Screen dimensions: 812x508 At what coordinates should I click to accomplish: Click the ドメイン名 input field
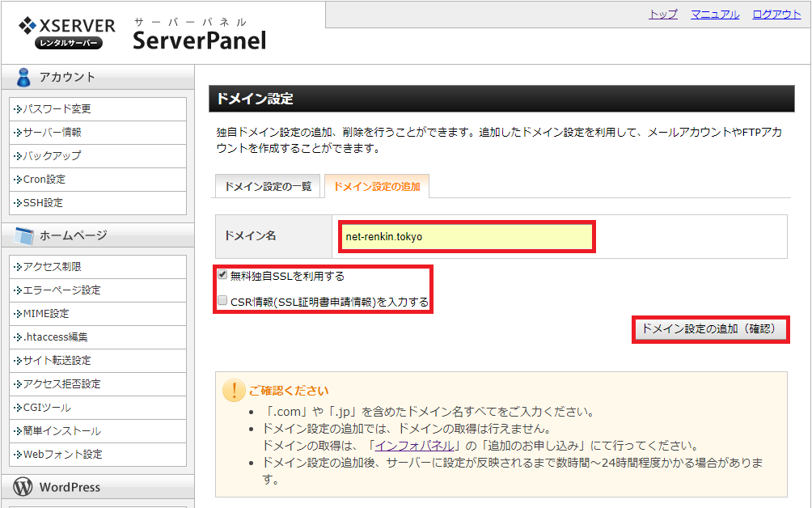(x=467, y=237)
